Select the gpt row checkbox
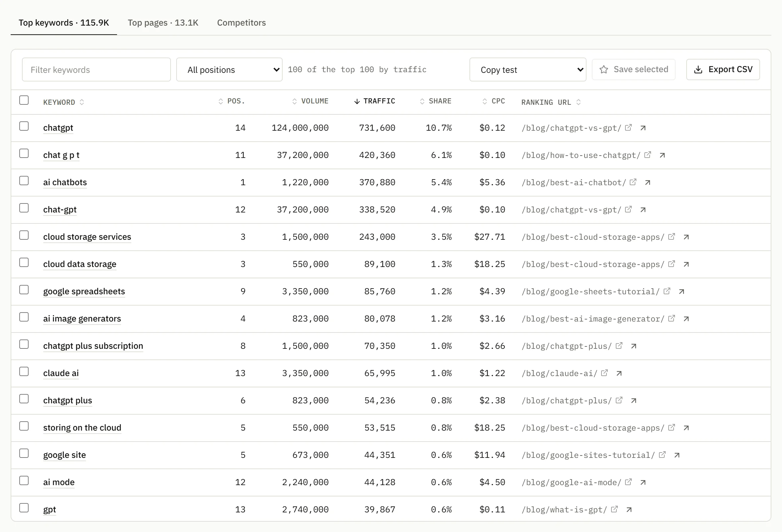 tap(24, 508)
